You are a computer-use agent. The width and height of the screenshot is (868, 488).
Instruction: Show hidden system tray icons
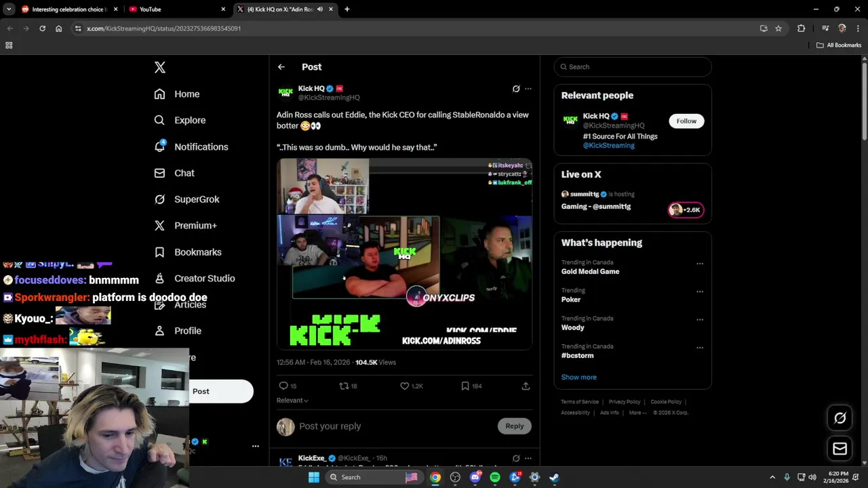[772, 477]
